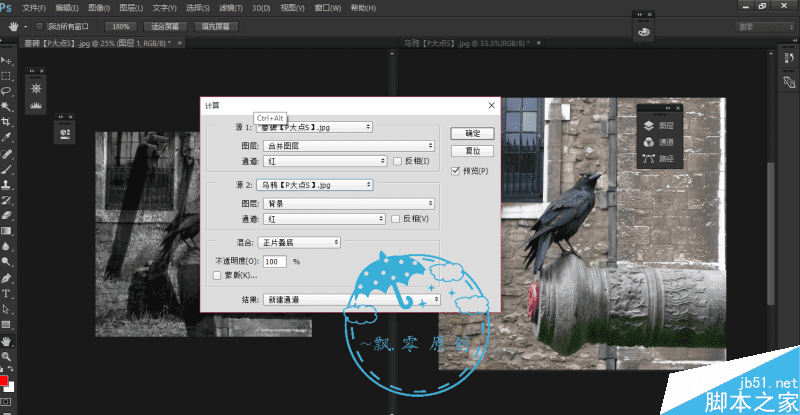800x415 pixels.
Task: Open the workspace switcher dropdown top right
Action: 766,27
